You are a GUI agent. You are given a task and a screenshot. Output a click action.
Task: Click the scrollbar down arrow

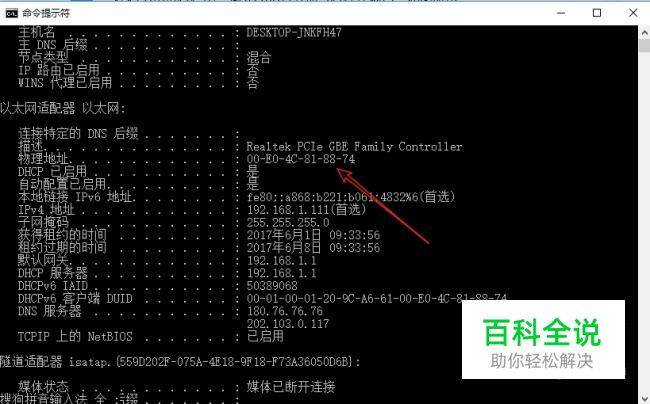point(644,397)
